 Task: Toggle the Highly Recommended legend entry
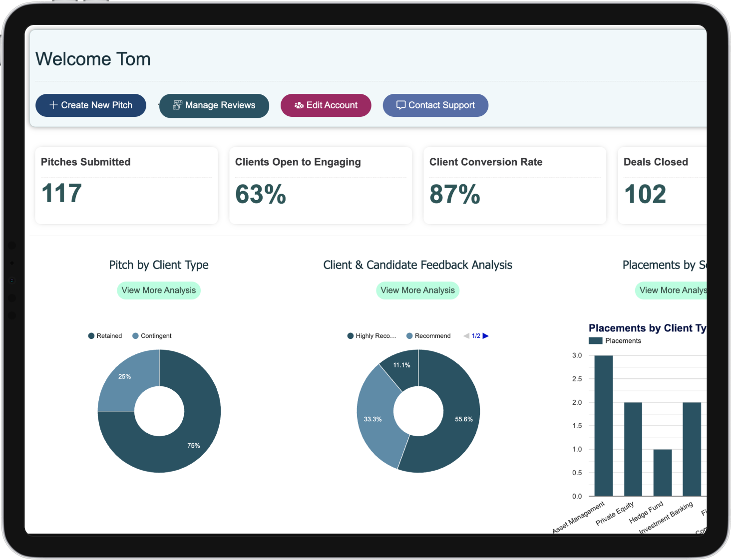click(x=371, y=335)
